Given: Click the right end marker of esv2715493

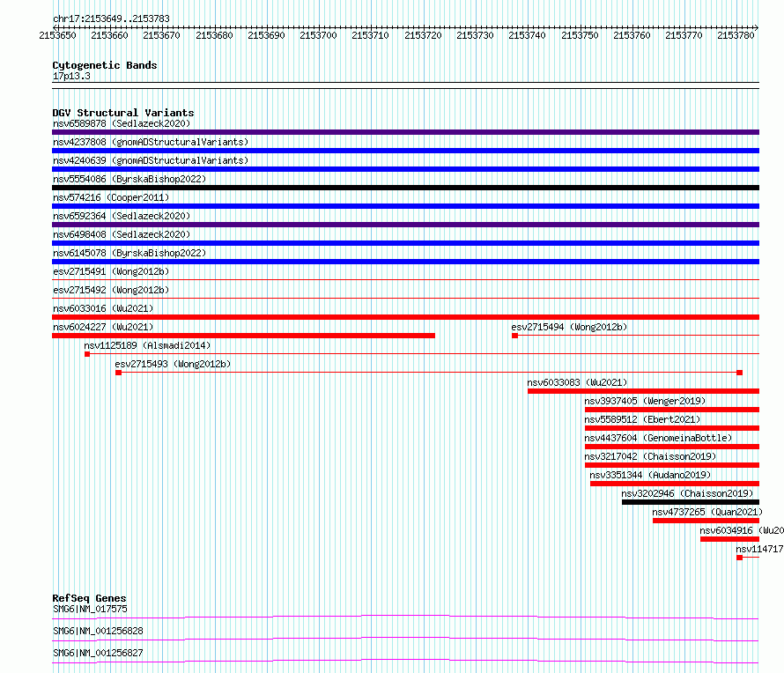Looking at the screenshot, I should point(740,373).
